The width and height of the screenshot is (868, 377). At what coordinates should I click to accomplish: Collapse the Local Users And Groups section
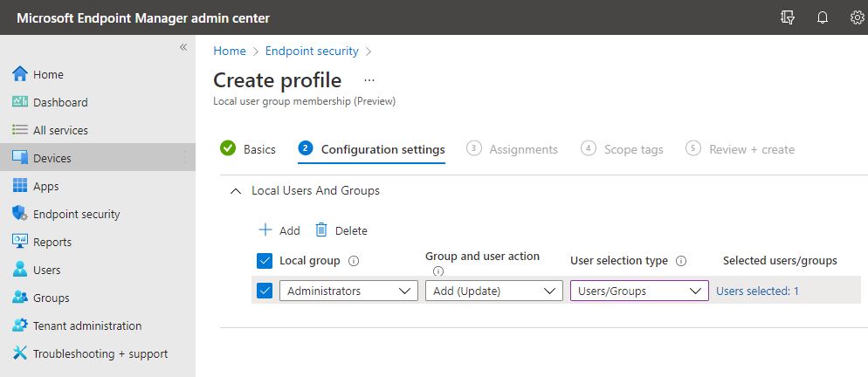(236, 191)
